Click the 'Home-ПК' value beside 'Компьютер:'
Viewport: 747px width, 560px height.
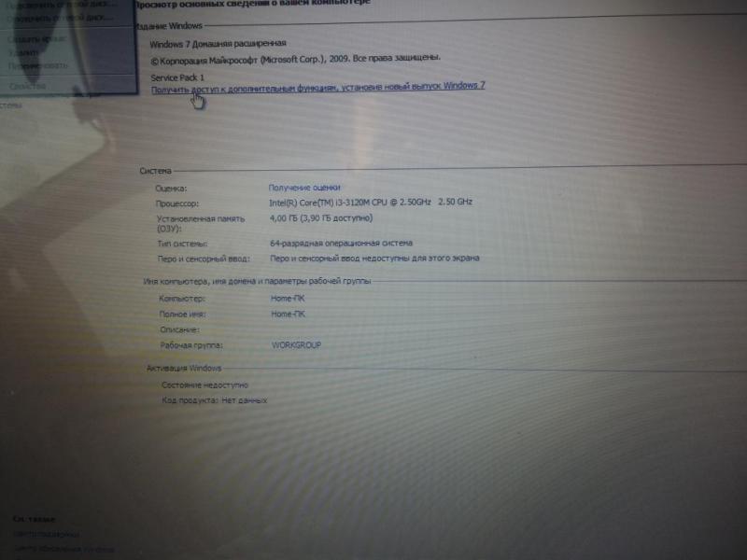pos(287,299)
